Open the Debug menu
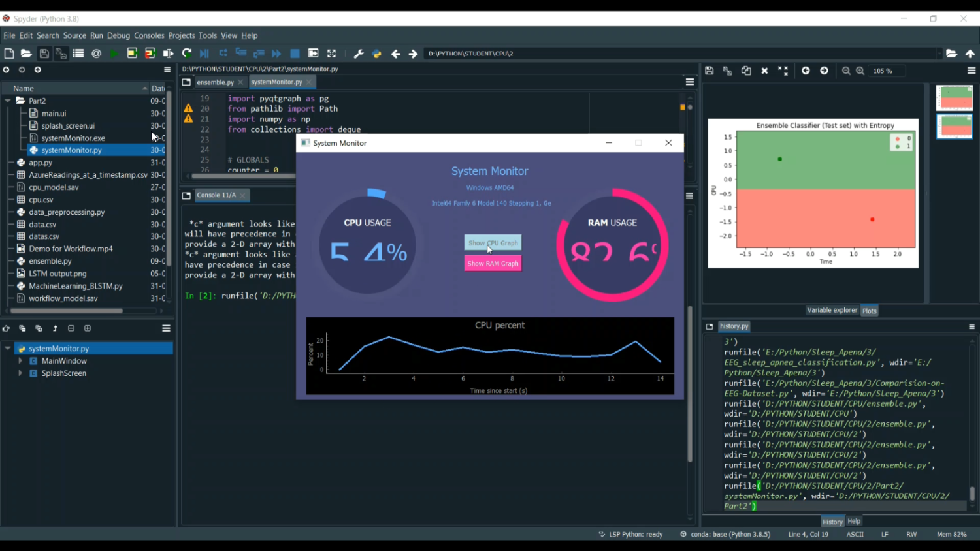 (x=118, y=35)
